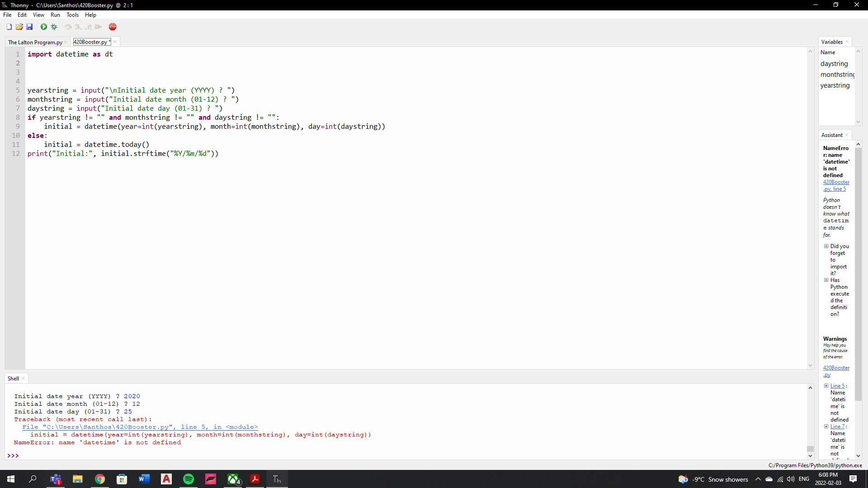Select the daystring variable row
Viewport: 868px width, 488px height.
[836, 64]
